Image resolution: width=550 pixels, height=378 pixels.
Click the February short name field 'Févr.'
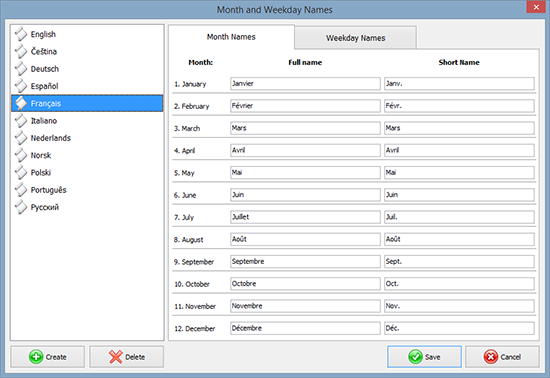tap(459, 106)
